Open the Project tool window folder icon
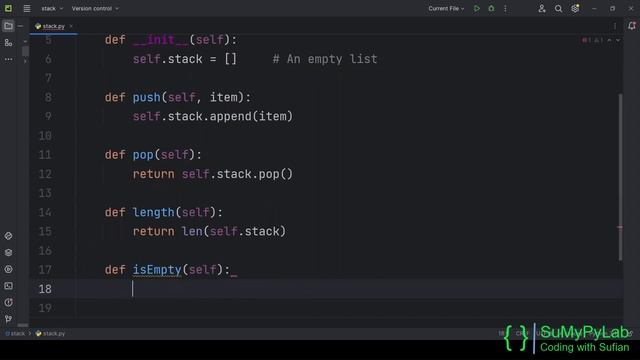The image size is (640, 360). 8,26
